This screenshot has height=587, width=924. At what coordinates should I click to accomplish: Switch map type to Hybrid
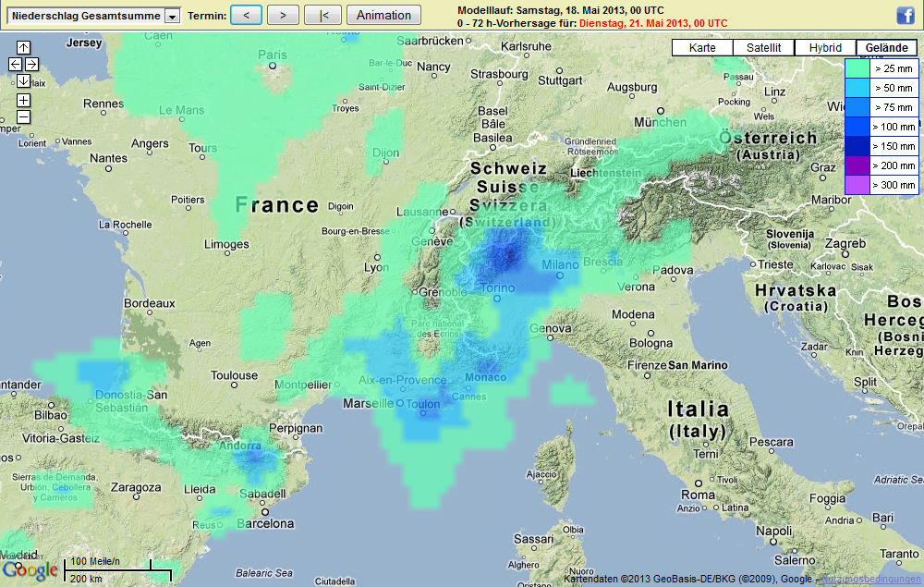point(825,48)
